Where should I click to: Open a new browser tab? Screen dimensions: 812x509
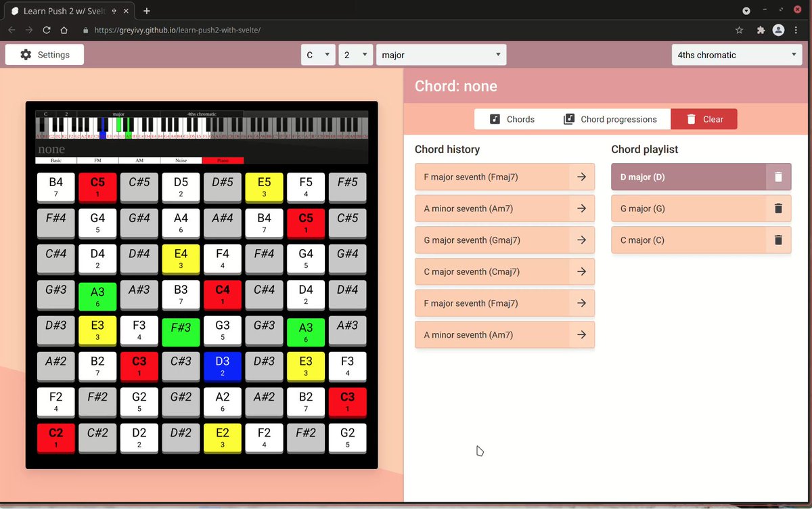(147, 11)
